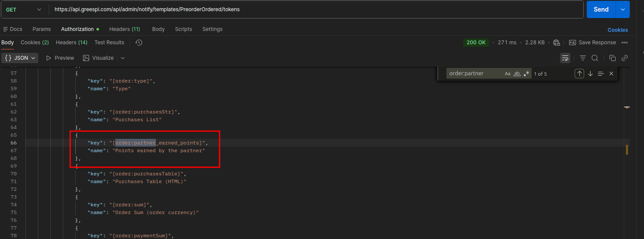Click line number 66 in gutter

point(13,143)
